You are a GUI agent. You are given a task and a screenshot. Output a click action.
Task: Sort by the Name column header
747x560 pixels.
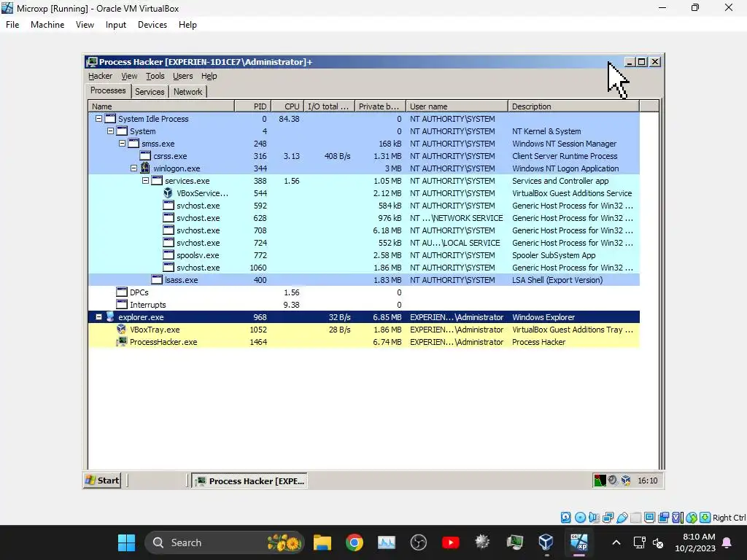pyautogui.click(x=161, y=106)
